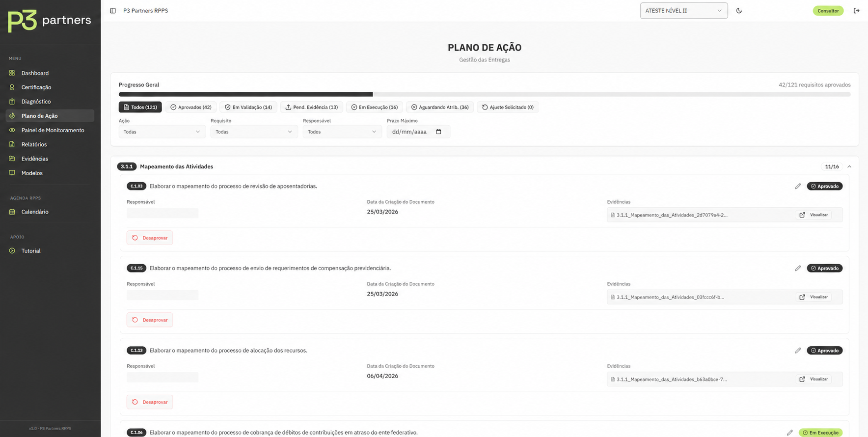Click Aprovado status of C.1.15
Image resolution: width=868 pixels, height=437 pixels.
coord(825,268)
